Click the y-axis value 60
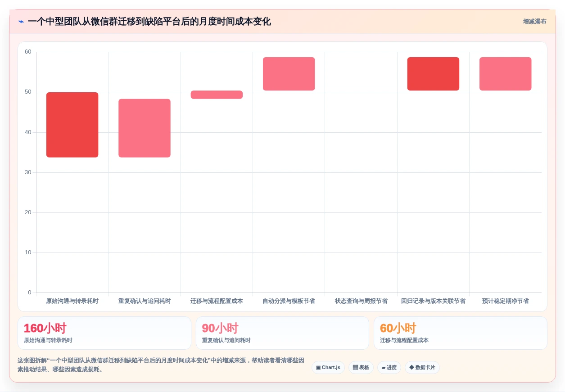The height and width of the screenshot is (392, 565). tap(28, 52)
